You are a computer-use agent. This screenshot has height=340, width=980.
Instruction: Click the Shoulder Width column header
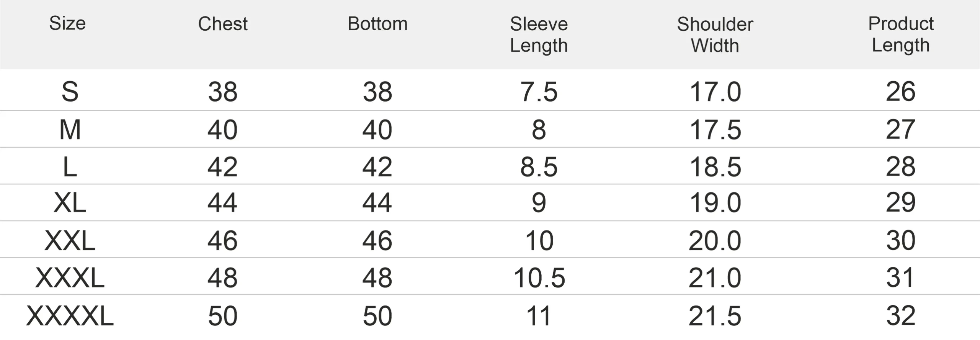[715, 35]
